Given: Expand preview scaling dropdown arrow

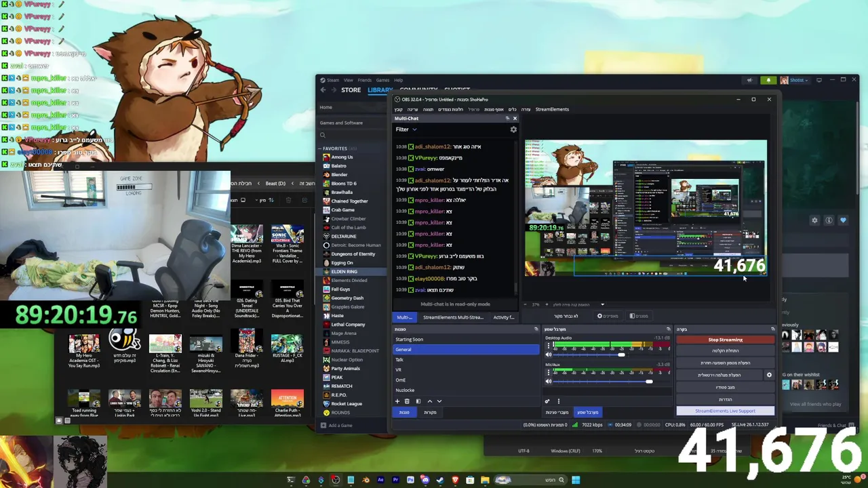Looking at the screenshot, I should 602,304.
